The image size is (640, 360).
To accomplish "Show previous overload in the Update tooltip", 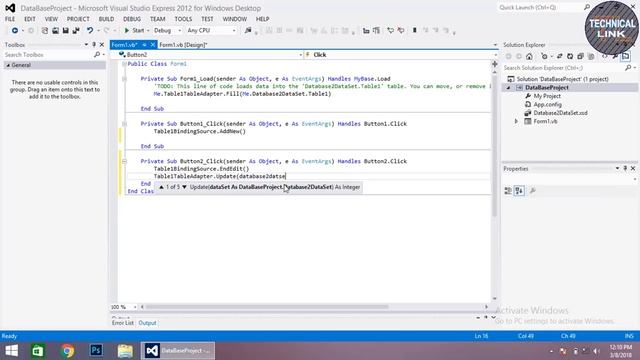I will click(x=162, y=187).
